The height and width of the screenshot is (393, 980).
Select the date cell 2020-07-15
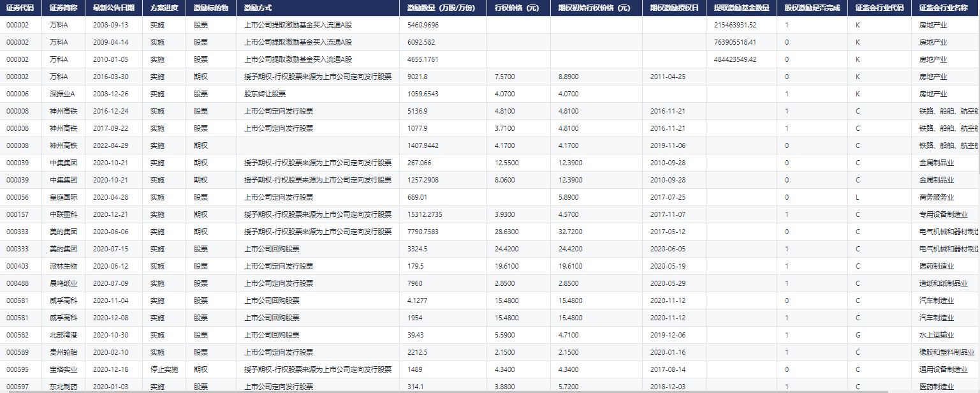tap(110, 249)
